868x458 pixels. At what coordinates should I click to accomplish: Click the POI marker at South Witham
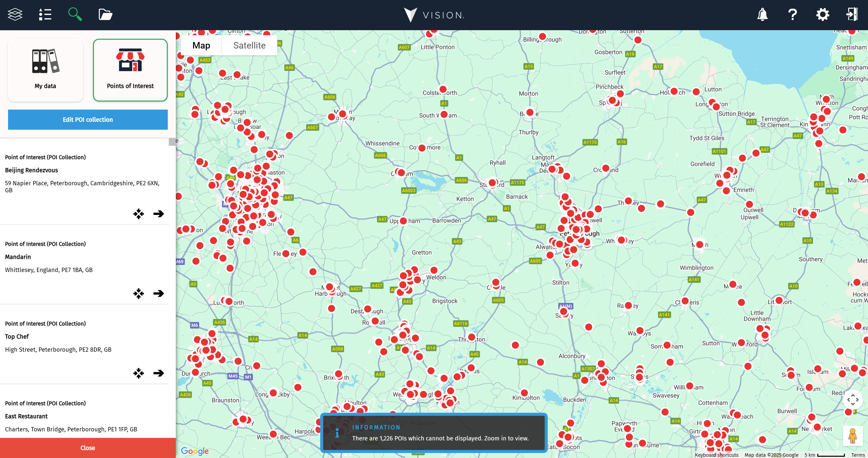coord(444,114)
